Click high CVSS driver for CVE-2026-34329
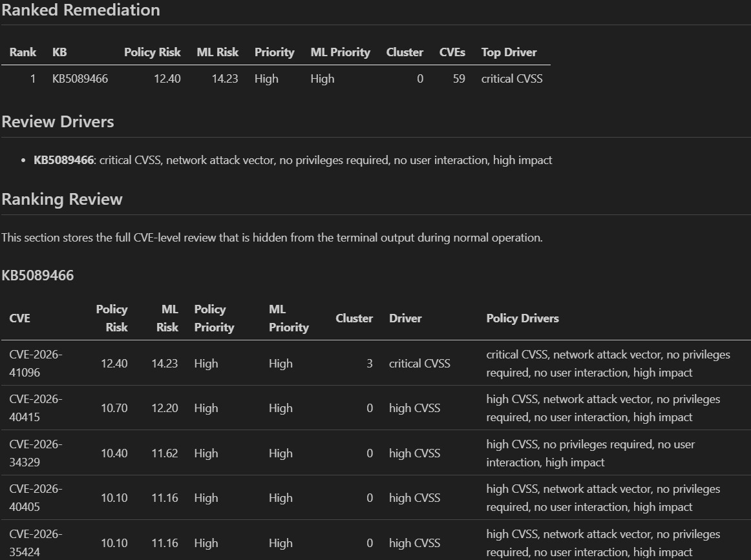Screen dimensions: 751x560 pyautogui.click(x=414, y=453)
